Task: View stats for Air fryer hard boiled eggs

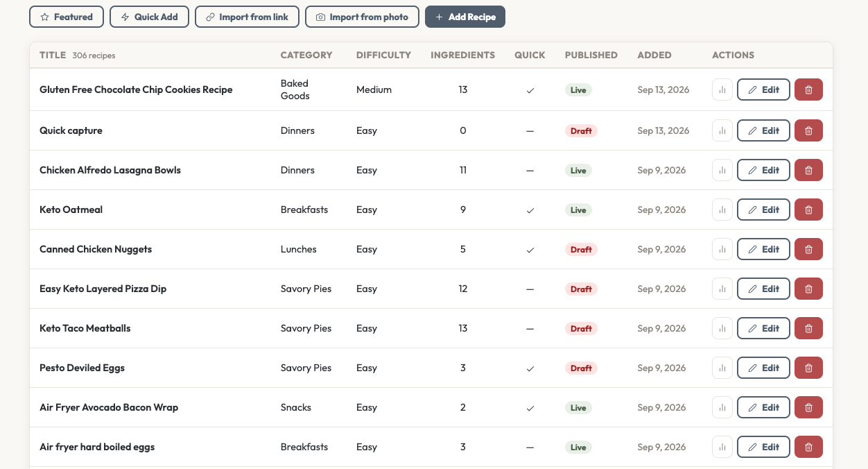Action: pos(722,447)
